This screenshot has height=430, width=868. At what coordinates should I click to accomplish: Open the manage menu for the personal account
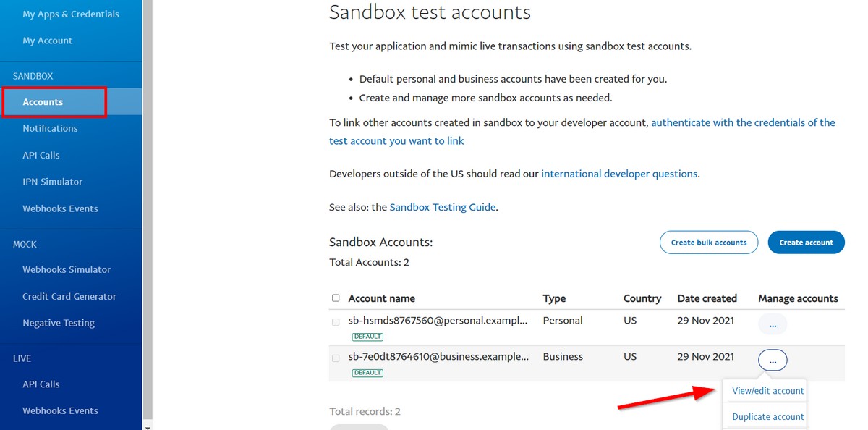[773, 324]
